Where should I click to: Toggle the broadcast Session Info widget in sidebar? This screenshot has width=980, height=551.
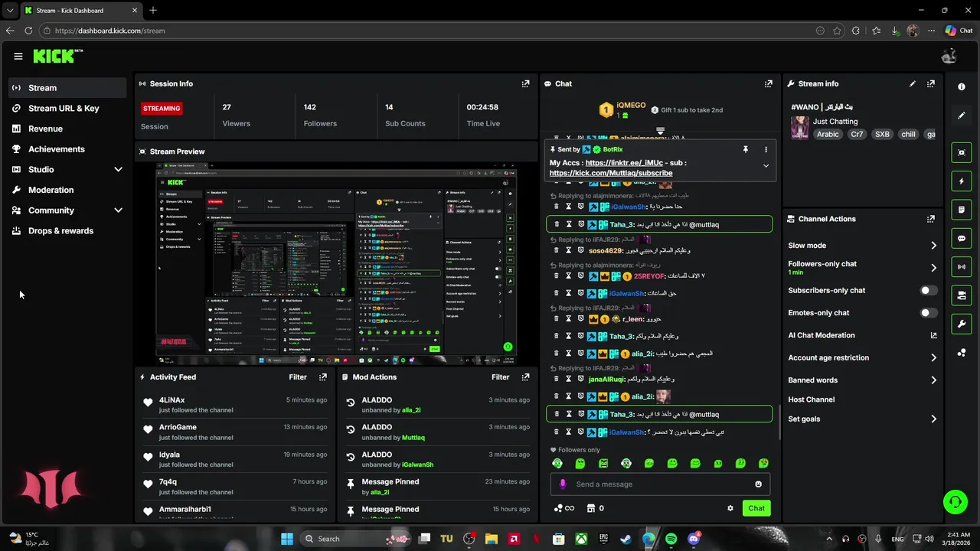point(962,266)
